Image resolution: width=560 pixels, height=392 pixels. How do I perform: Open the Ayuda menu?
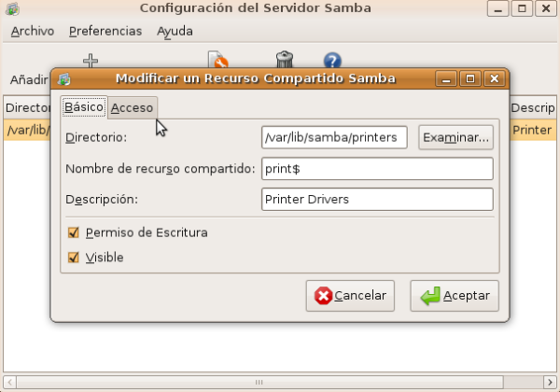coord(175,31)
